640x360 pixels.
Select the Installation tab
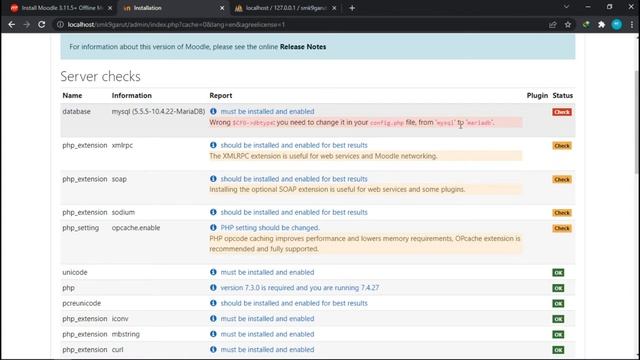coord(173,8)
